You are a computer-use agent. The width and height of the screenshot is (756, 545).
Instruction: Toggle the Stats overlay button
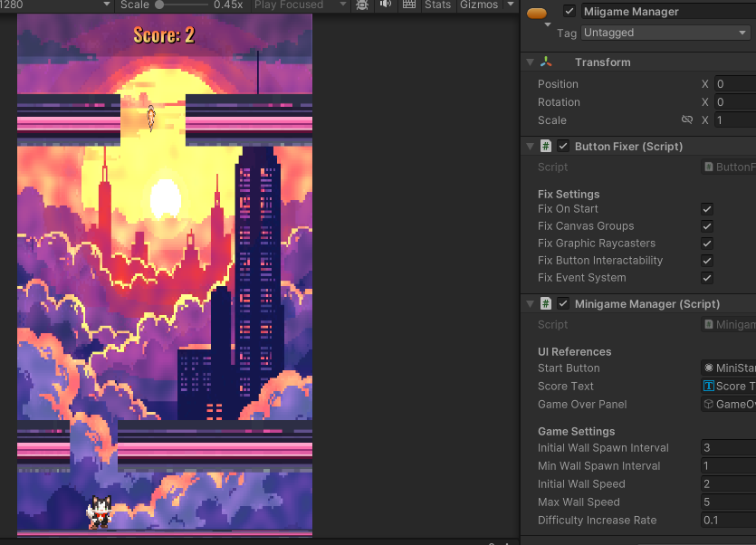pyautogui.click(x=438, y=5)
